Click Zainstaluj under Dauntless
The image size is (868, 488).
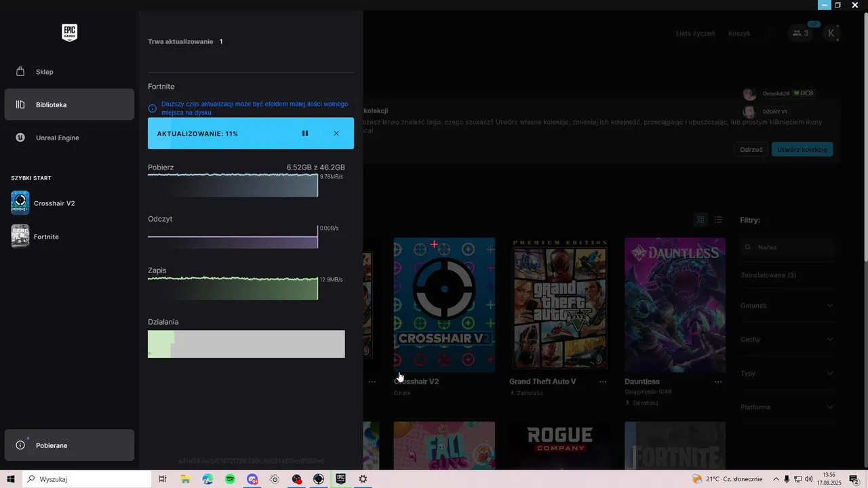coord(642,403)
